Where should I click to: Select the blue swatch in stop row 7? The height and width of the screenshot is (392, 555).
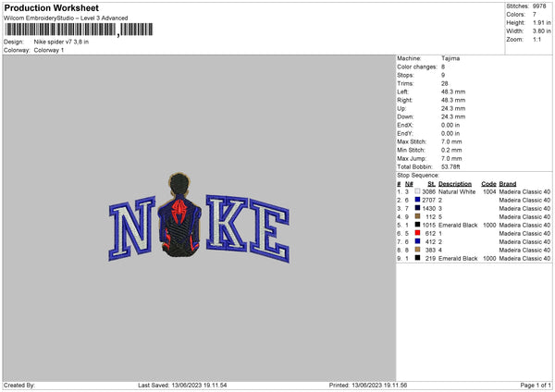(417, 241)
